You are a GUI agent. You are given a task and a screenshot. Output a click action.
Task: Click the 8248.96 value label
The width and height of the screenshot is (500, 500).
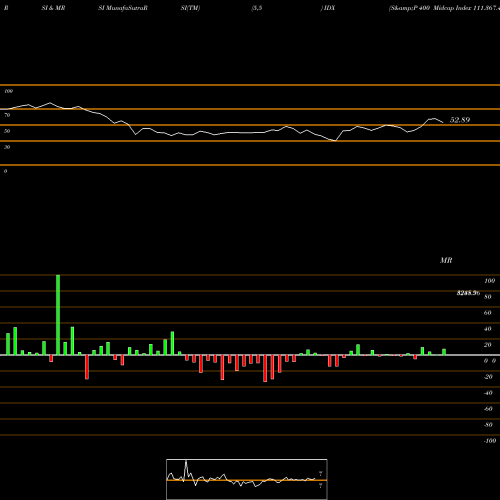pos(468,293)
